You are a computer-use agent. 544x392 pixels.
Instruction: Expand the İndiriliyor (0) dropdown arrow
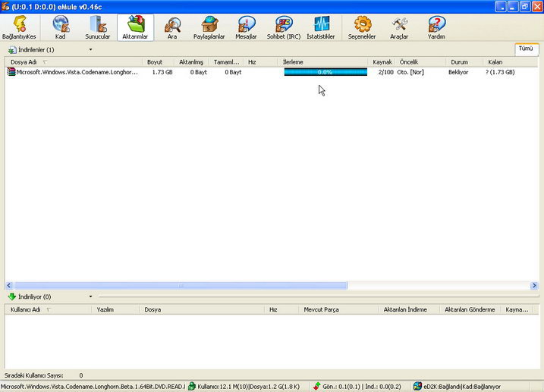point(90,296)
